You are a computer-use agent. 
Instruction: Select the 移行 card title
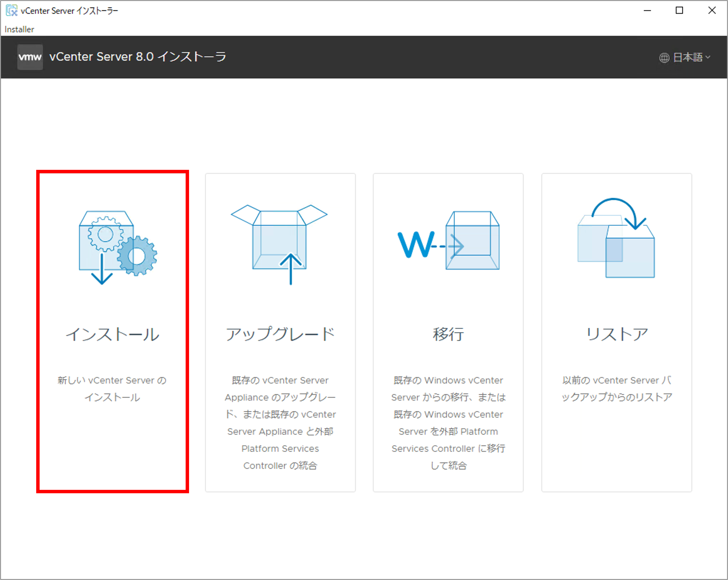click(x=448, y=334)
